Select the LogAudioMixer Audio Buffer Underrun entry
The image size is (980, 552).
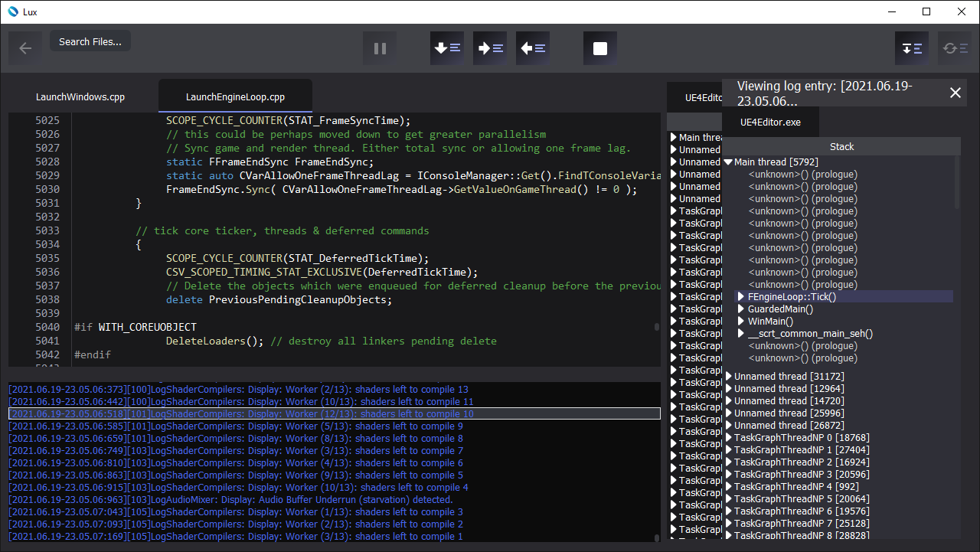(x=335, y=499)
